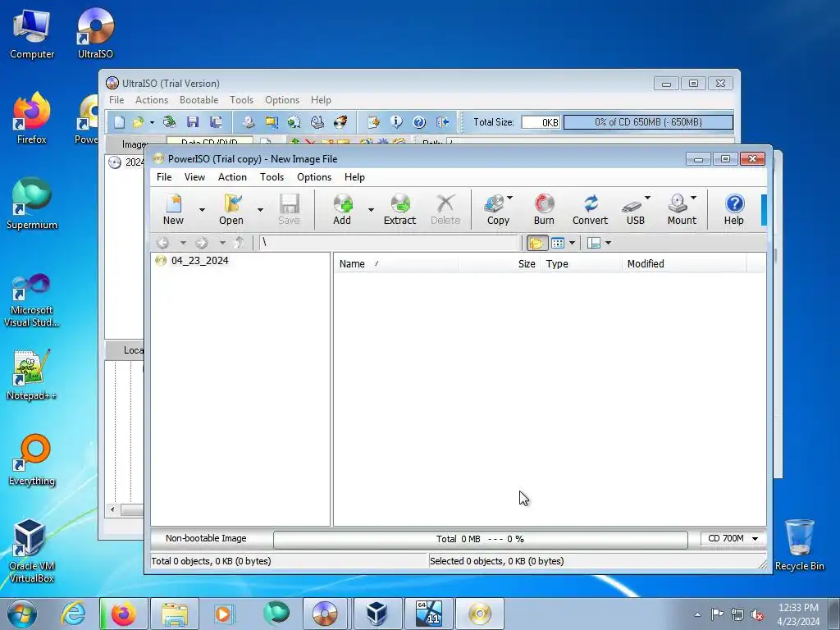Viewport: 840px width, 630px height.
Task: Click the Burn icon in PowerISO toolbar
Action: coord(544,209)
